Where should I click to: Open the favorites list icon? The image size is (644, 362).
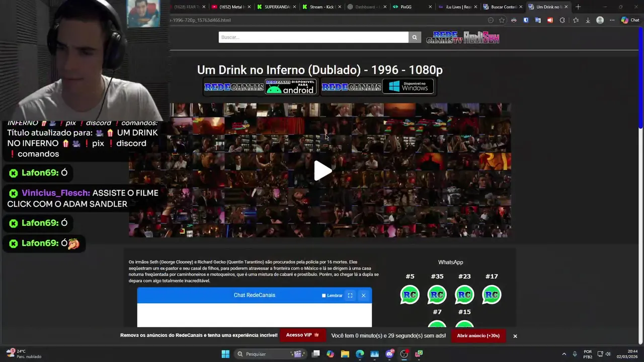click(x=576, y=20)
